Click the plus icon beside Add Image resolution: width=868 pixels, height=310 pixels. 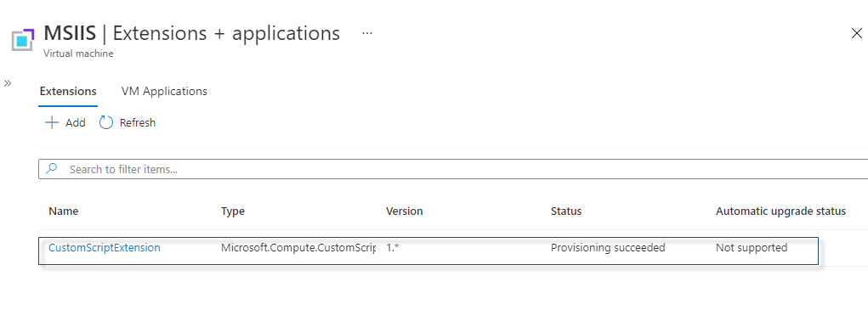click(x=52, y=122)
